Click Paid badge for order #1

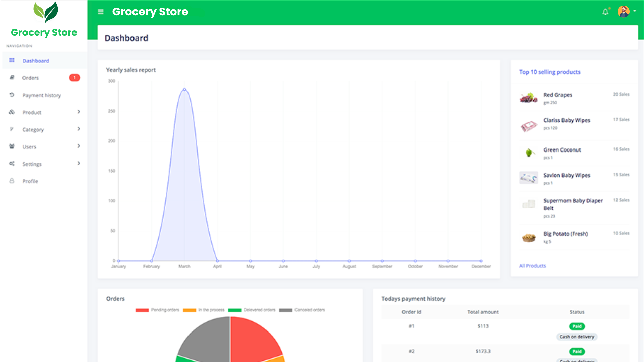tap(577, 326)
